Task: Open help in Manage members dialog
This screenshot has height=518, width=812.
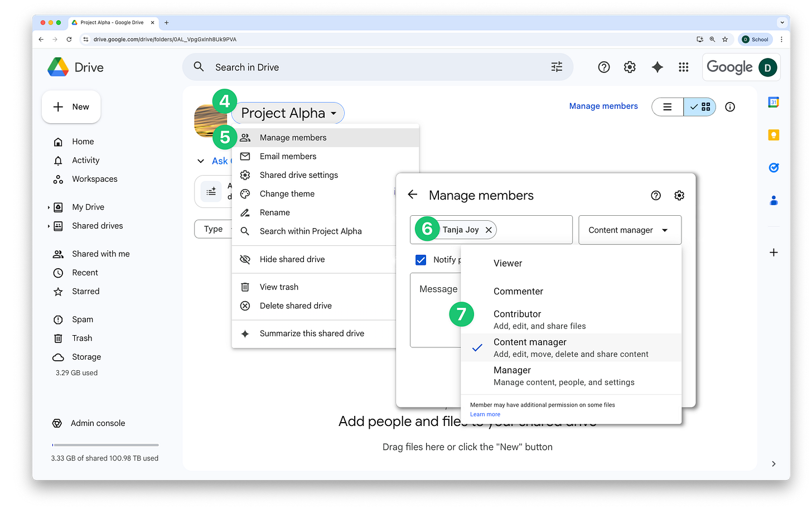Action: 656,195
